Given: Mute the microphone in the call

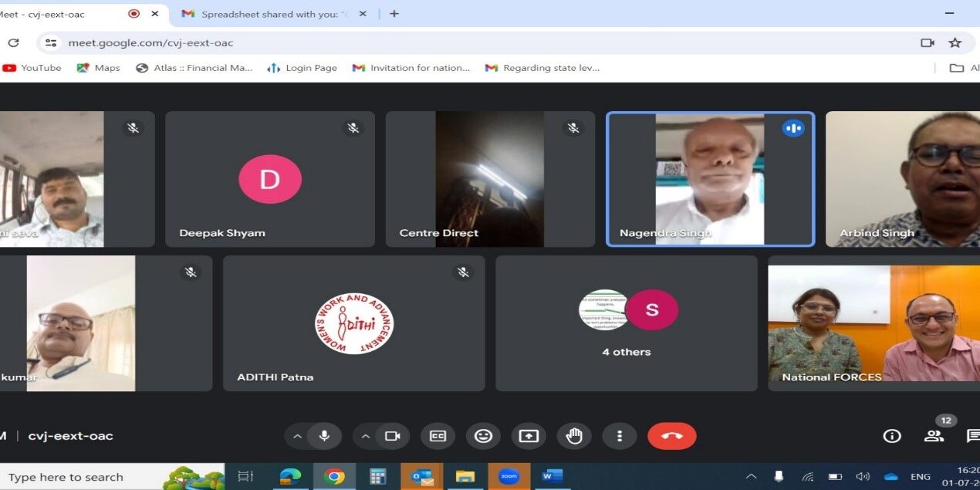Looking at the screenshot, I should (324, 436).
